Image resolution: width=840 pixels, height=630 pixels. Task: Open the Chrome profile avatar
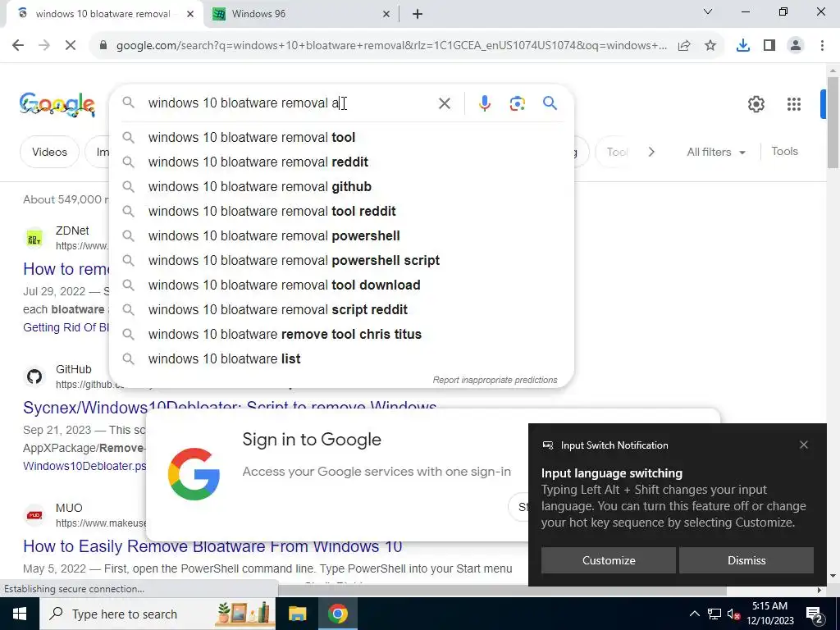pos(796,46)
